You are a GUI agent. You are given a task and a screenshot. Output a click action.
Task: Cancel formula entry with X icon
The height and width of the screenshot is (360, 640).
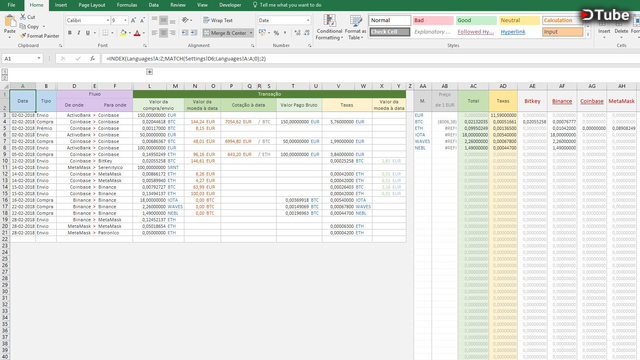(x=63, y=59)
